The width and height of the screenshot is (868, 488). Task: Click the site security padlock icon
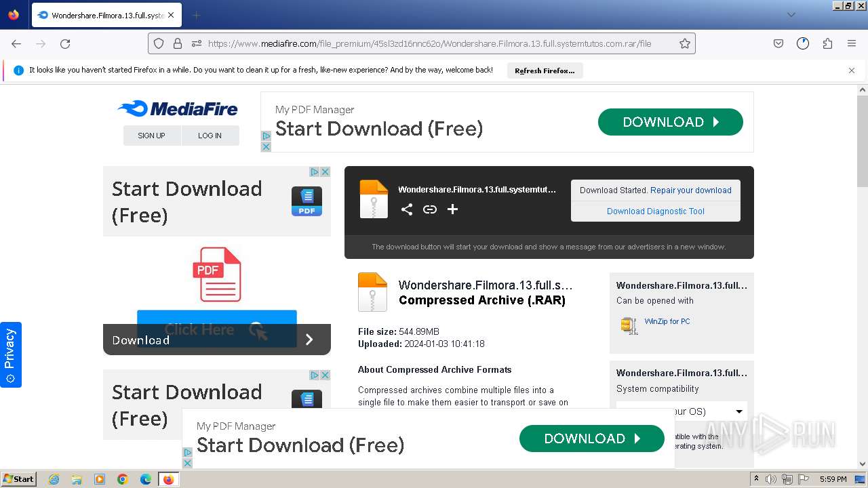click(178, 43)
